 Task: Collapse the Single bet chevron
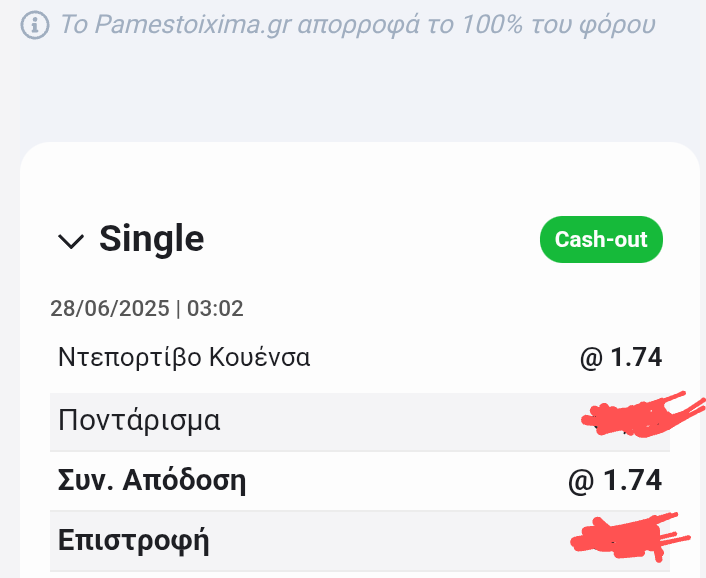click(x=71, y=240)
